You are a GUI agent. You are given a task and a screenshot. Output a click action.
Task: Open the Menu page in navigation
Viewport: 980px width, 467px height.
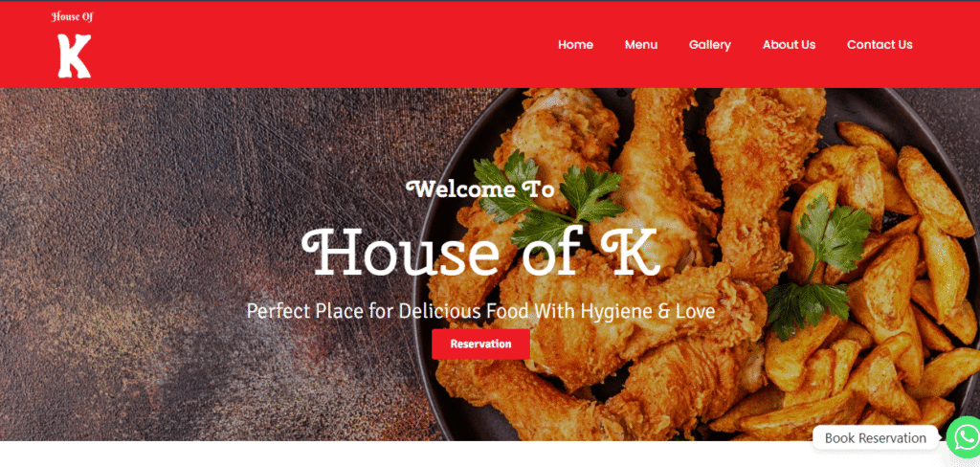pyautogui.click(x=641, y=44)
